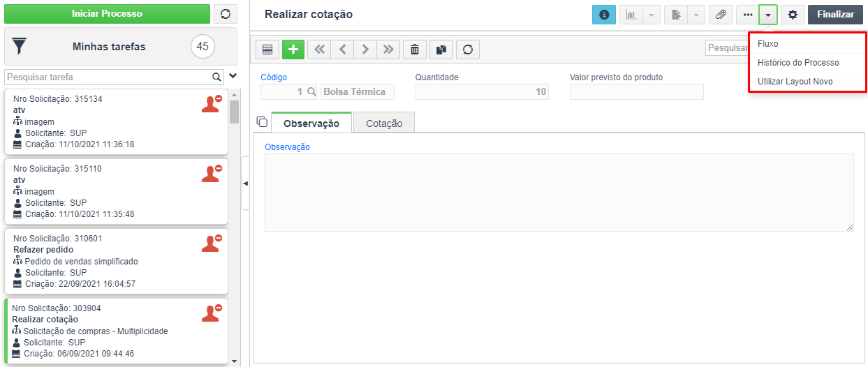
Task: Go to first record arrow
Action: click(x=319, y=49)
